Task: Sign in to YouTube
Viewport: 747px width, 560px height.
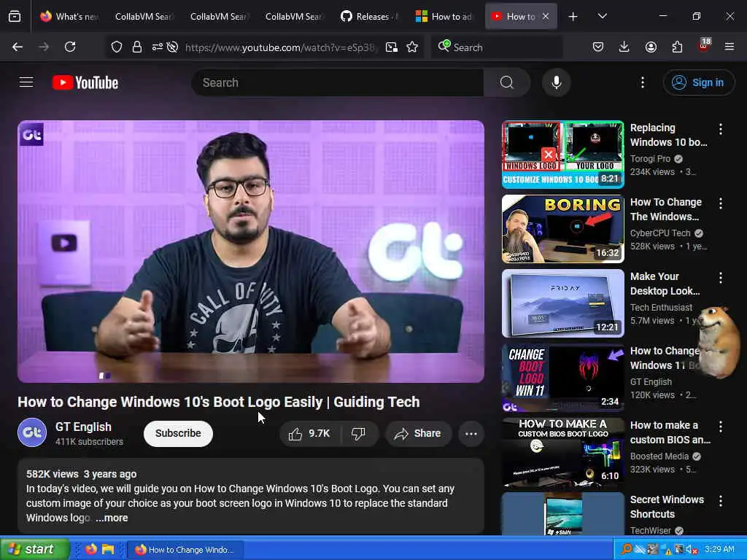Action: [698, 82]
